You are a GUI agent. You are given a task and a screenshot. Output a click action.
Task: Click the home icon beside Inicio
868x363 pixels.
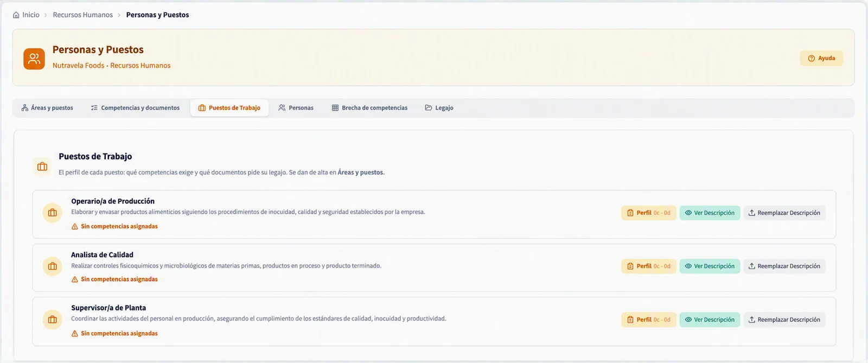tap(16, 15)
